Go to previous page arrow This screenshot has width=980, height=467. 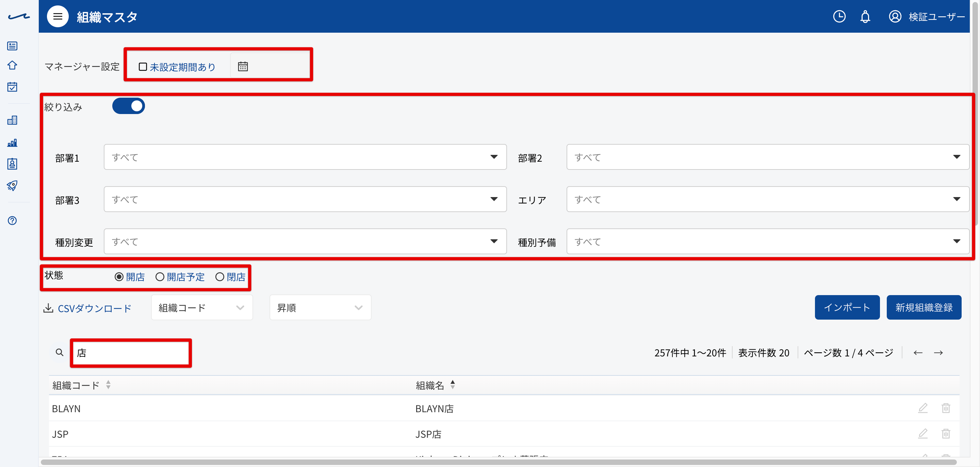point(918,353)
